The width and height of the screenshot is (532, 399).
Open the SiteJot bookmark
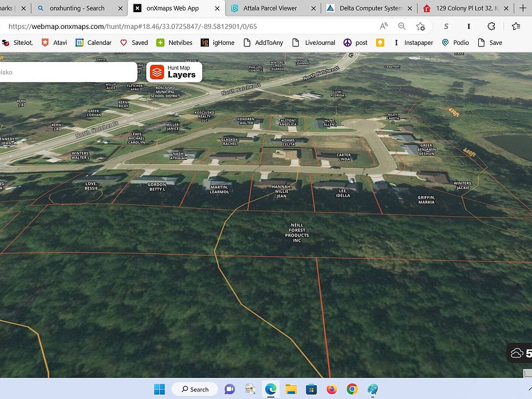coord(20,43)
